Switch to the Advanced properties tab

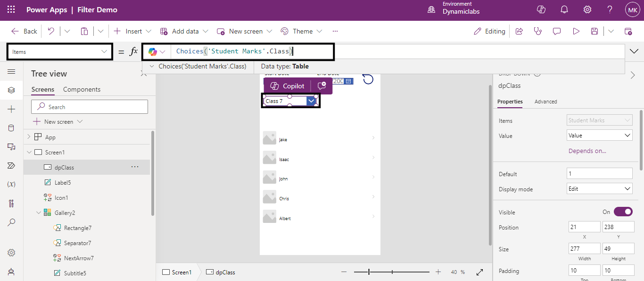click(545, 102)
